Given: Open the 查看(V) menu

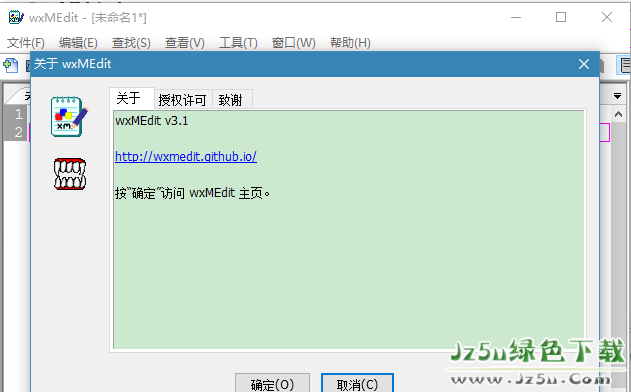Looking at the screenshot, I should [x=185, y=43].
